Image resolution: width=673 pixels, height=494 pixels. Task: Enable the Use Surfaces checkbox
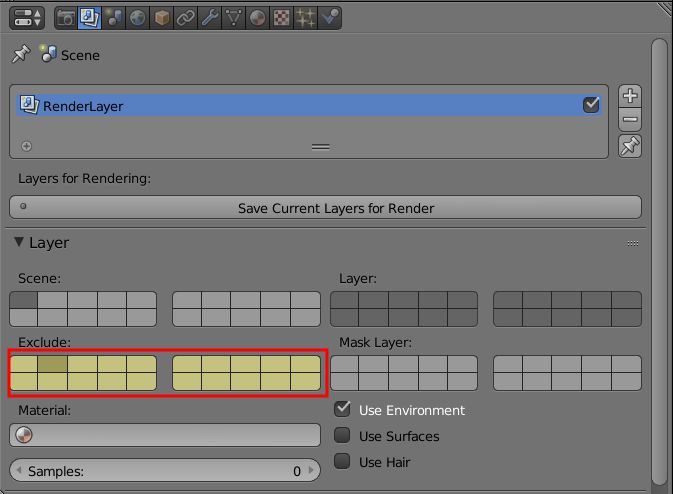[x=342, y=435]
